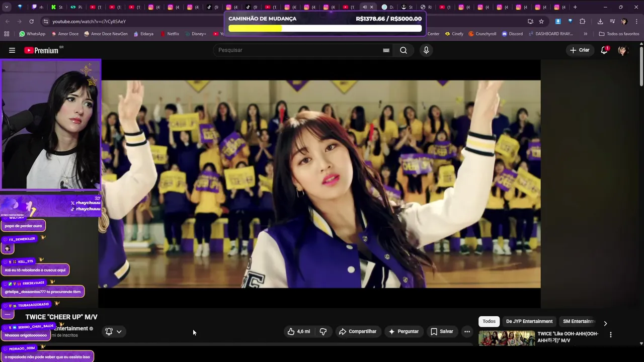Open site information icon in address bar
Viewport: 644px width, 362px height.
46,22
